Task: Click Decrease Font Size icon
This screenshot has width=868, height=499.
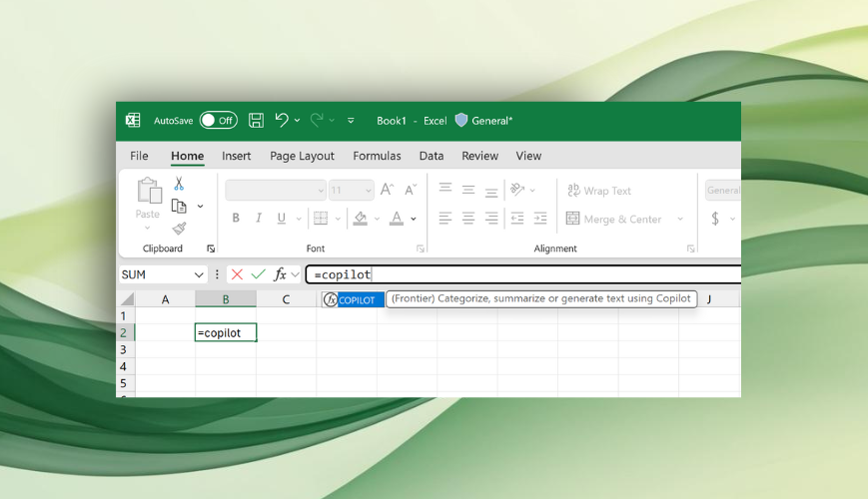Action: pyautogui.click(x=411, y=190)
